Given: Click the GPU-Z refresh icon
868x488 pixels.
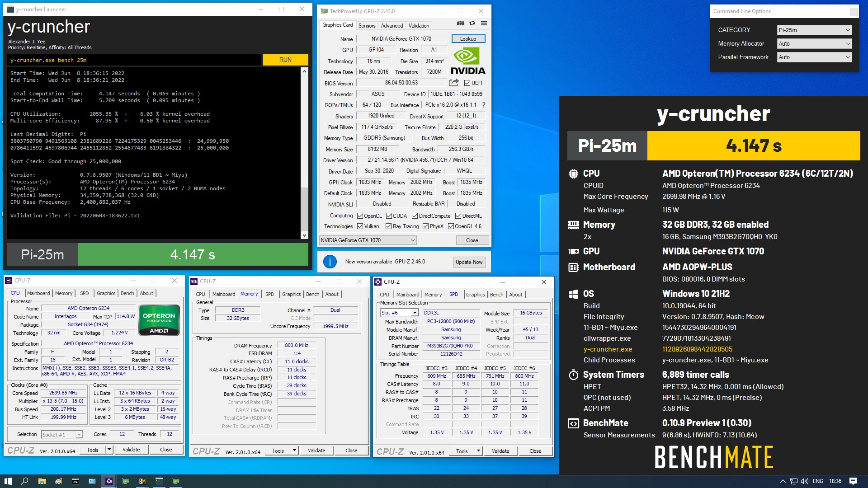Looking at the screenshot, I should coord(472,23).
